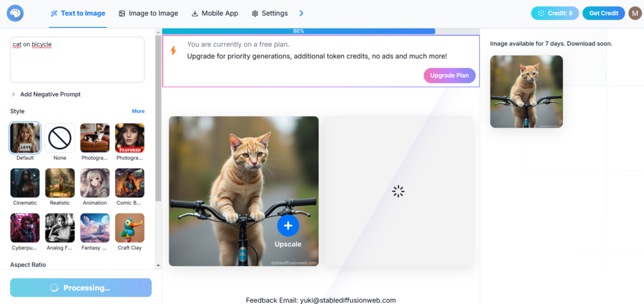Screen dimensions: 644x304
Task: Click the Get Credit button
Action: click(x=603, y=13)
